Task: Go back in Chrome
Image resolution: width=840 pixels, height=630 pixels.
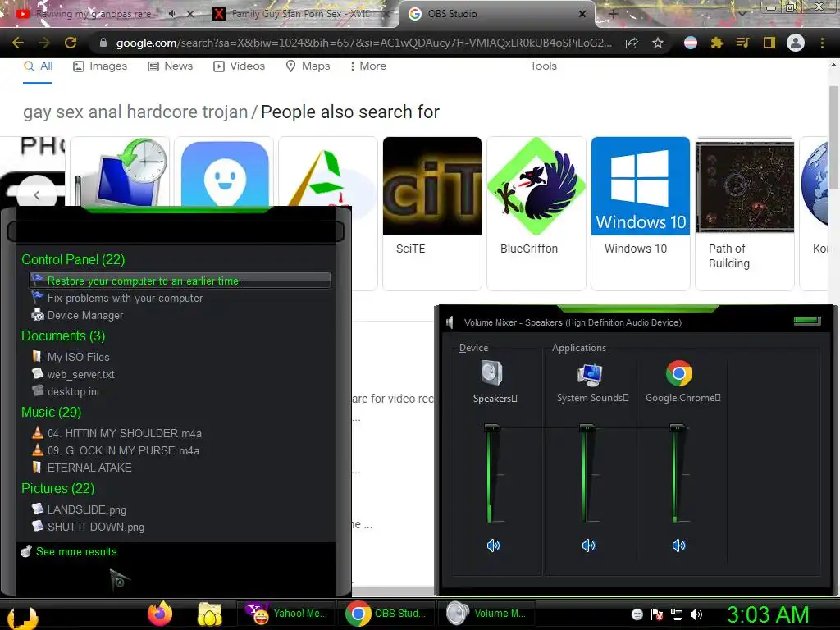Action: coord(18,43)
